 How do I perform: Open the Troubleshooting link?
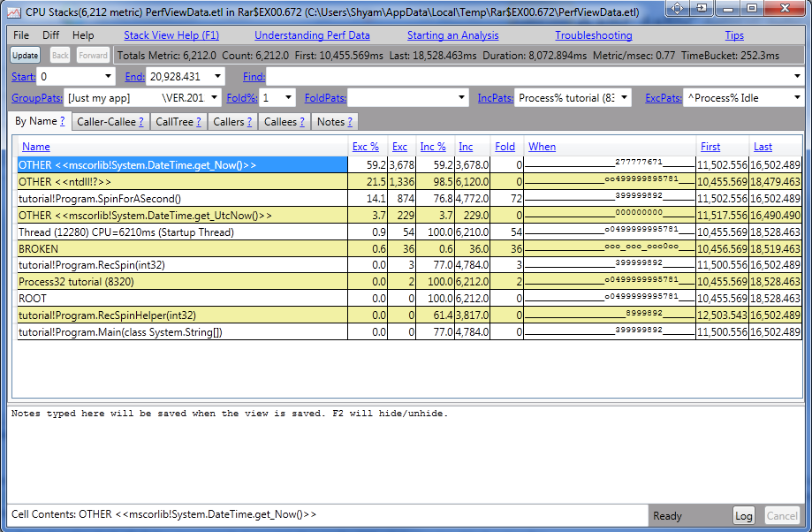594,35
